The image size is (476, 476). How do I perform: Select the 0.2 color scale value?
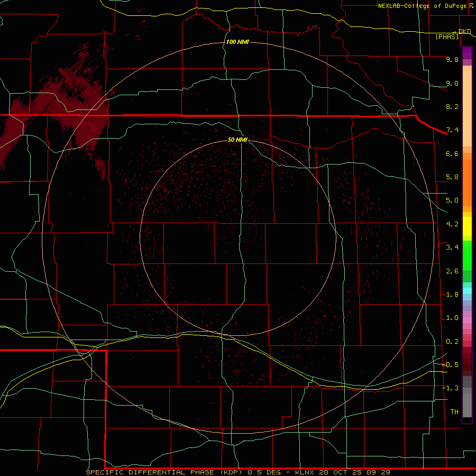point(452,342)
